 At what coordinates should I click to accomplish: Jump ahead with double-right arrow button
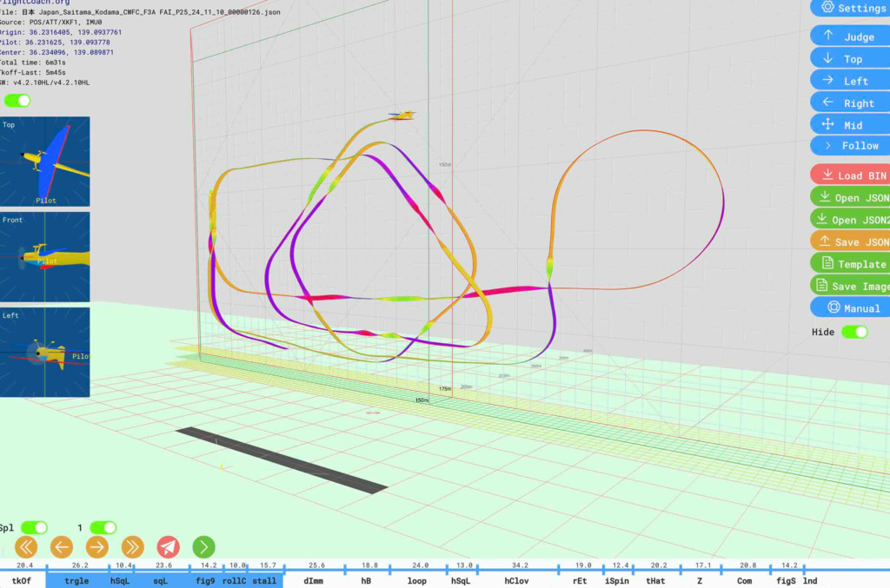133,547
